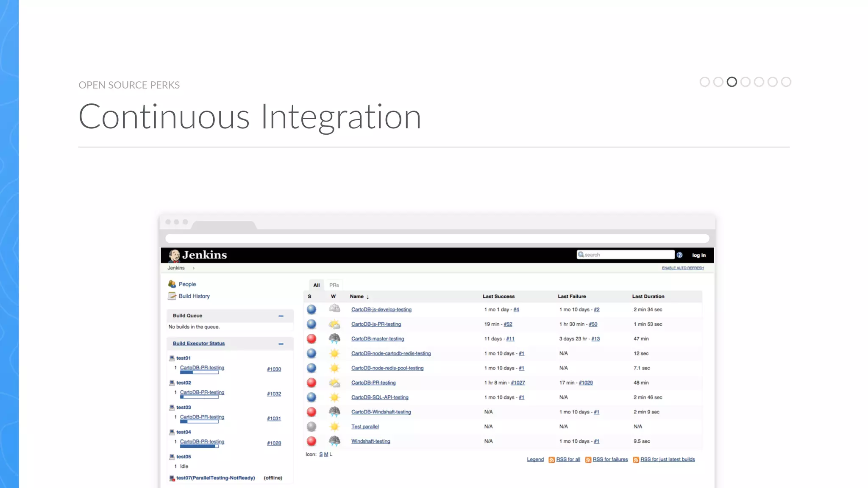Switch to the All view tab
This screenshot has height=488, width=868.
(317, 285)
